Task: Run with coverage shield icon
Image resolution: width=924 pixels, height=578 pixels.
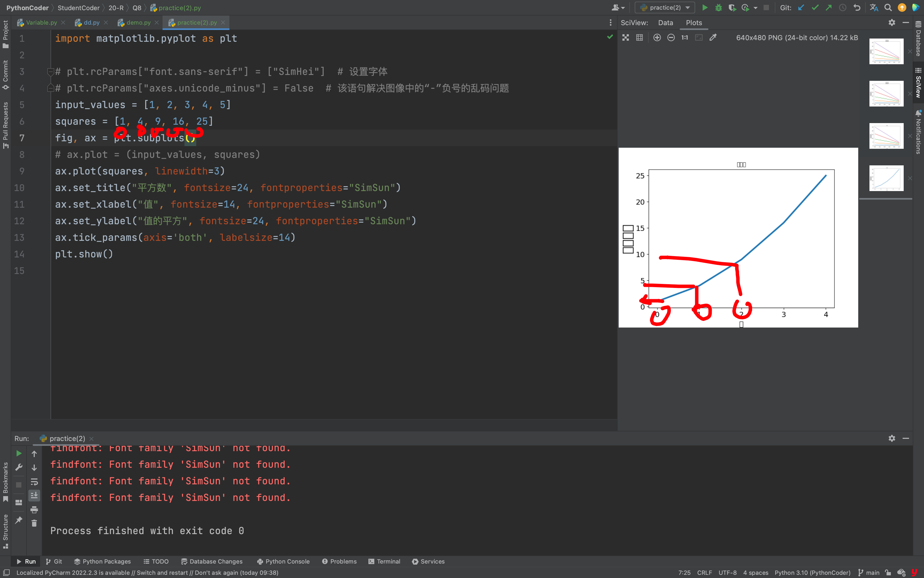Action: pos(732,8)
